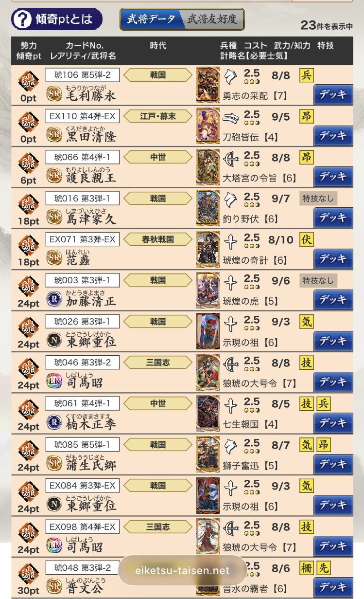Click the archer bow icon for 護良親王
The image size is (364, 599).
click(x=231, y=157)
